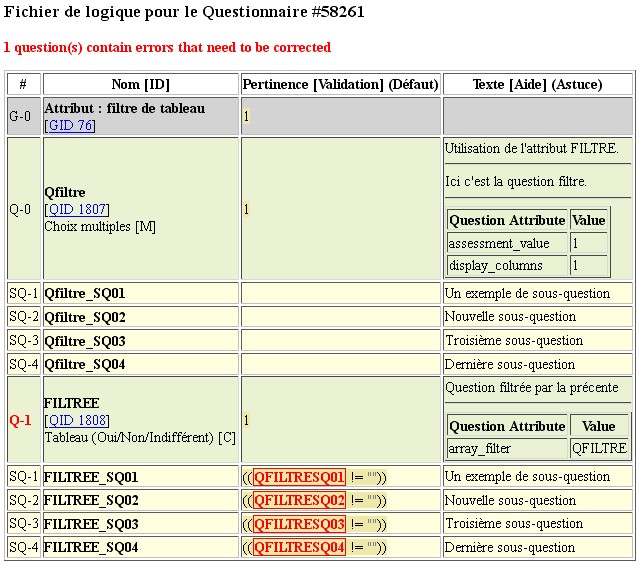Select the FILTREE_SQ04 subquestion name
The width and height of the screenshot is (639, 567).
click(91, 548)
